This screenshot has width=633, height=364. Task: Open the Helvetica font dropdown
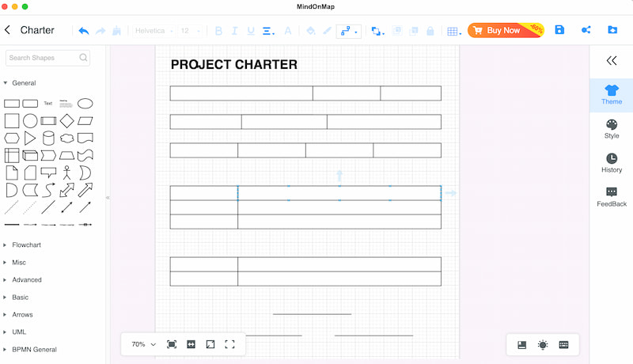tap(154, 31)
